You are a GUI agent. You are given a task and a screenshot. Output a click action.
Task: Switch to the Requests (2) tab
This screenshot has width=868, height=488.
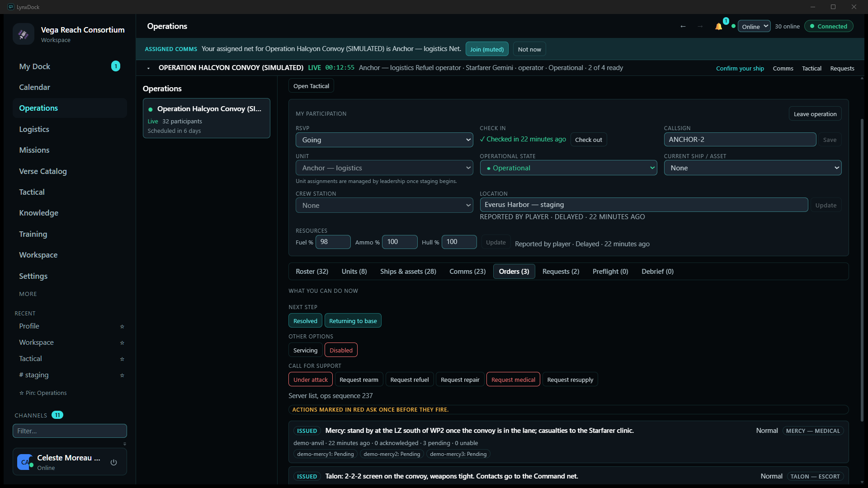561,271
